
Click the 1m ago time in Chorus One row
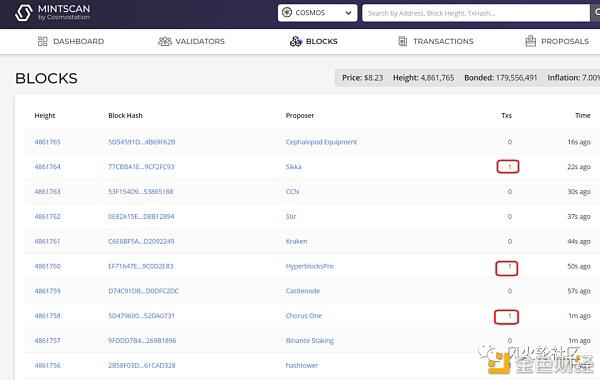579,316
